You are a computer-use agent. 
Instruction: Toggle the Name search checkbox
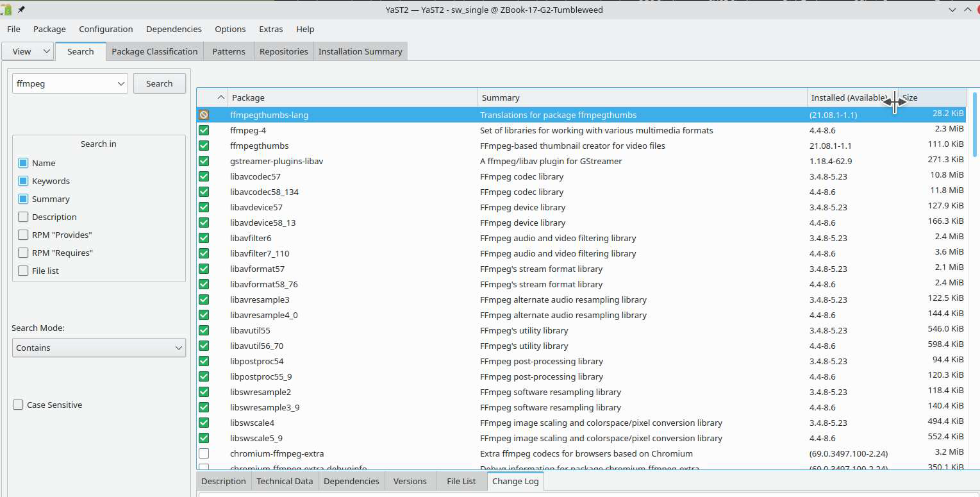[23, 163]
